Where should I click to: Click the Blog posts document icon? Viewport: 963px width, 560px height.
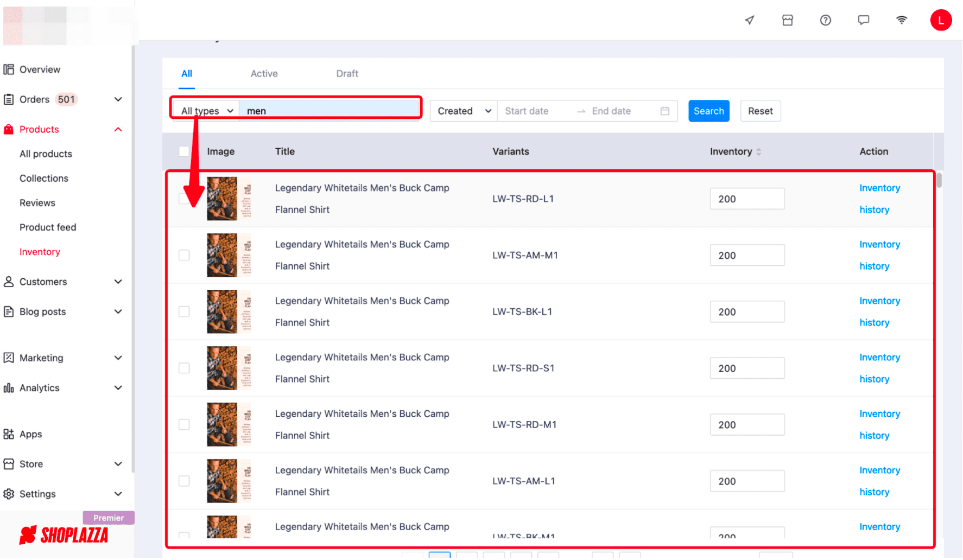(9, 311)
